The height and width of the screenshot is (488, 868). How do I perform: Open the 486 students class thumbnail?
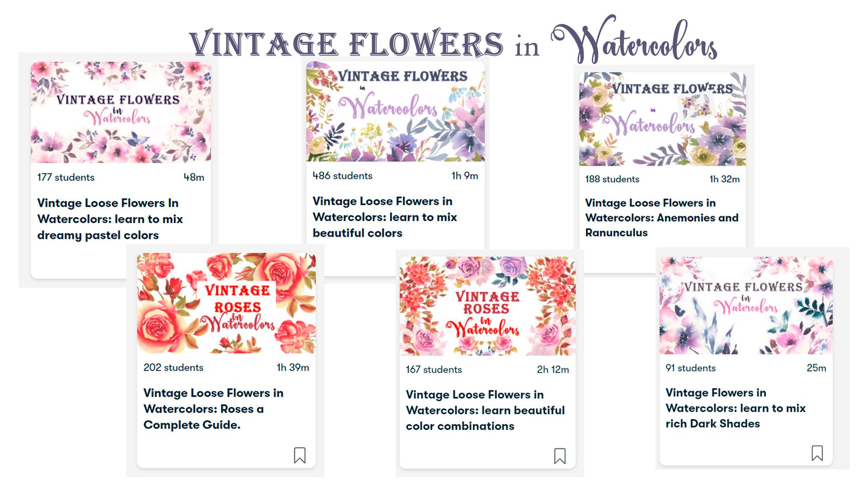395,111
